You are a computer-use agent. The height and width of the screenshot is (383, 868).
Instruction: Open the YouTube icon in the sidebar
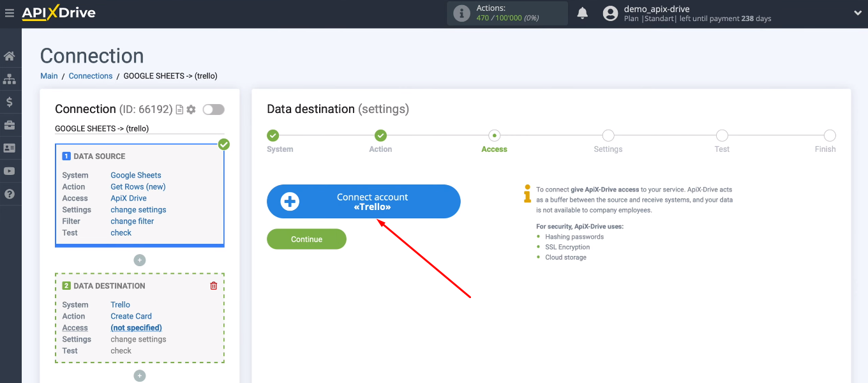click(x=10, y=170)
